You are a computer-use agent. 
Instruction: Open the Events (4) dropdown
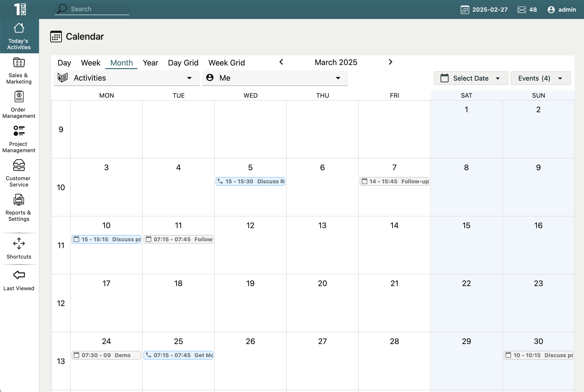(x=540, y=78)
